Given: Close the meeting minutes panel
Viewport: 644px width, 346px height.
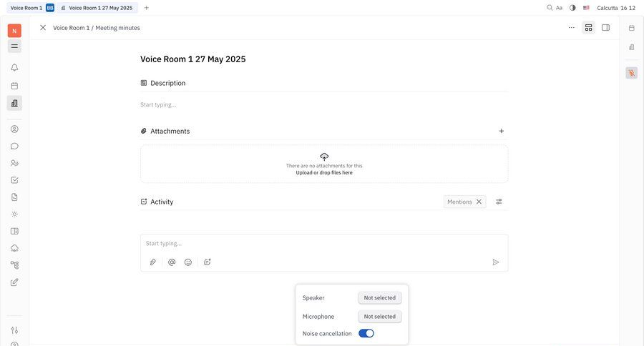Looking at the screenshot, I should point(43,28).
